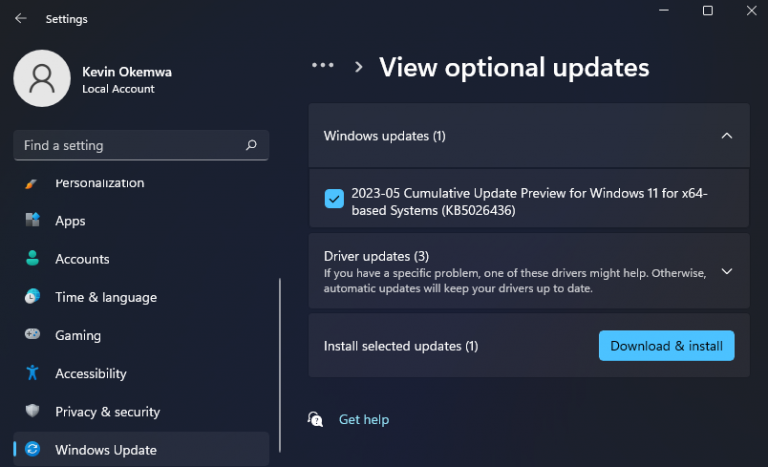Click the Download & install button
The width and height of the screenshot is (768, 467).
(x=666, y=346)
